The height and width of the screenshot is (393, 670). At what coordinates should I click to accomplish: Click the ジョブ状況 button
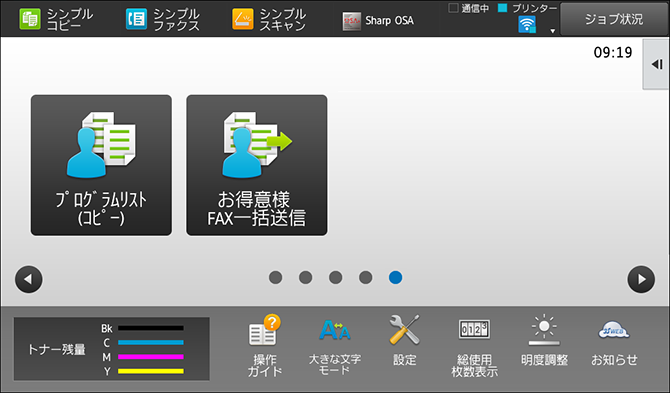point(614,19)
